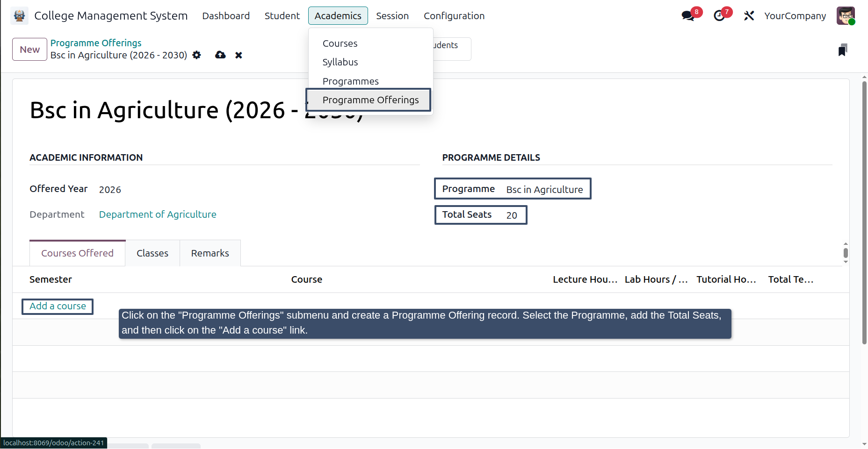Open the Department of Agriculture link
Viewport: 868px width, 449px height.
[158, 214]
